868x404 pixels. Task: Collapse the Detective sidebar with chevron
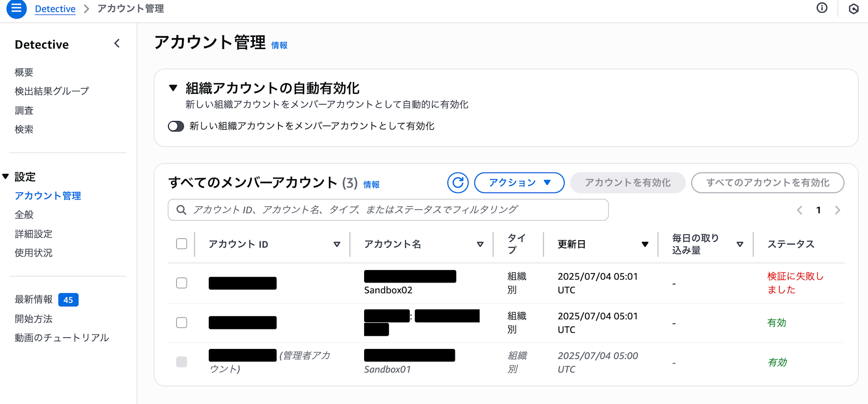(x=117, y=43)
